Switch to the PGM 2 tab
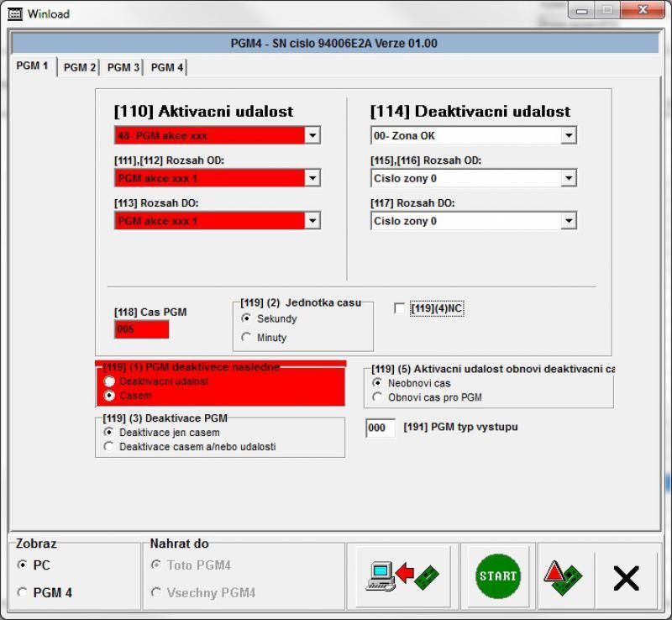 click(x=80, y=67)
